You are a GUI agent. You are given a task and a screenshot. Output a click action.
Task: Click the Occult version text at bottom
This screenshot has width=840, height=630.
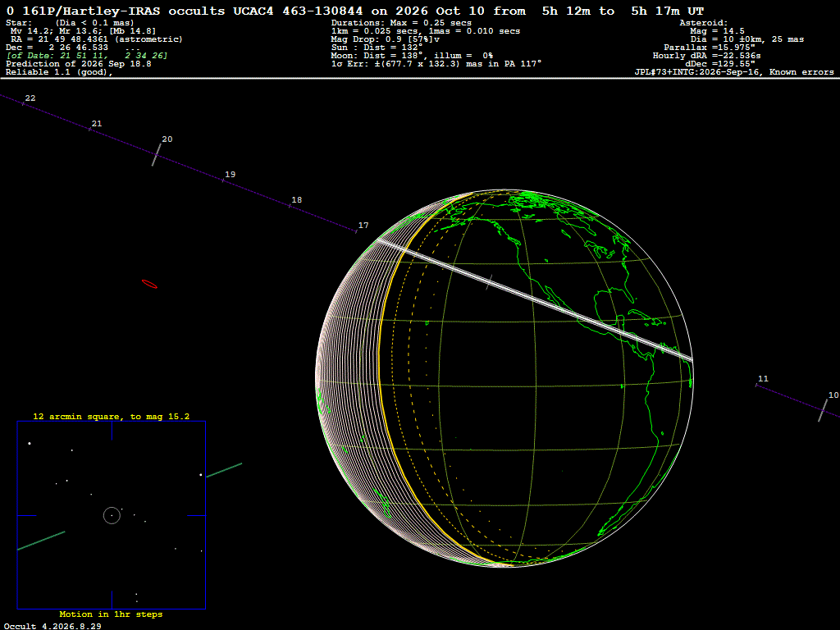[x=52, y=626]
